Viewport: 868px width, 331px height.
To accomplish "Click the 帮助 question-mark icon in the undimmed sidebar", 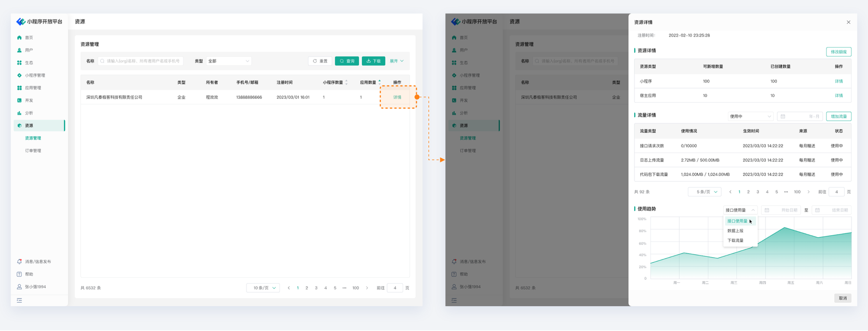I will [x=19, y=274].
